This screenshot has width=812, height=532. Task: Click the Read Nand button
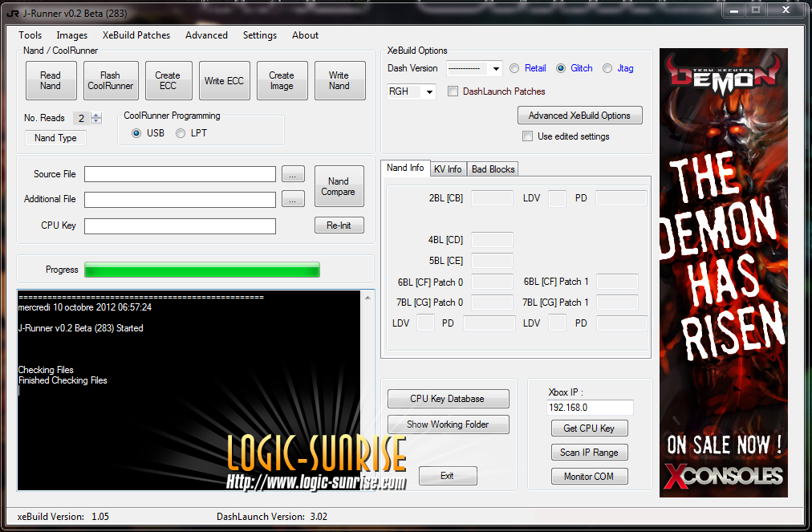pyautogui.click(x=51, y=81)
